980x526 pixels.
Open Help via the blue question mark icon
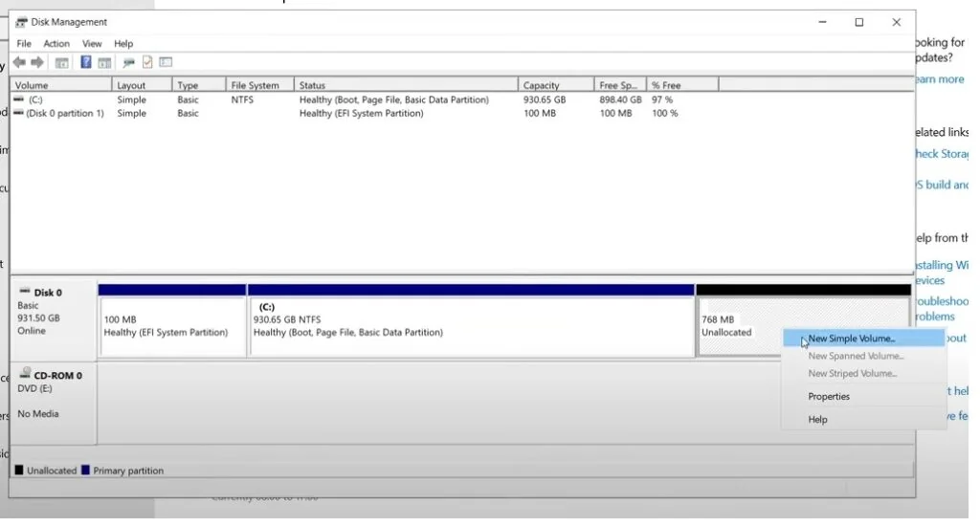pos(85,62)
